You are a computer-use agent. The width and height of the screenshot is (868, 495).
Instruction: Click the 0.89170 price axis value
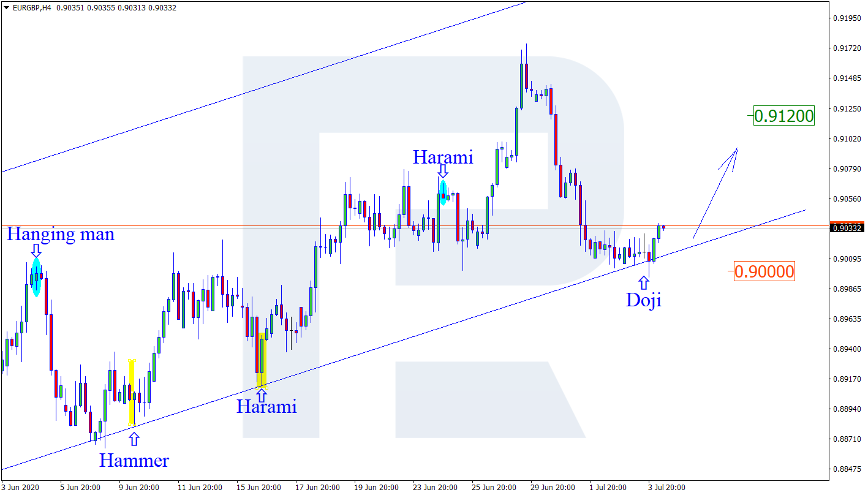pos(848,379)
